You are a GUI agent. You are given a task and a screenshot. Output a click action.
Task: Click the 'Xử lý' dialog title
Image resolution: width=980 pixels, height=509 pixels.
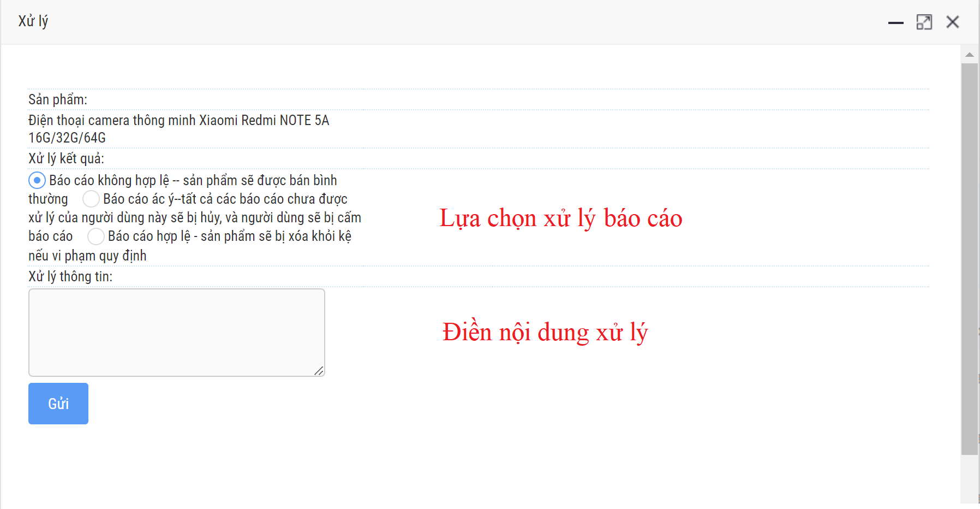(33, 21)
